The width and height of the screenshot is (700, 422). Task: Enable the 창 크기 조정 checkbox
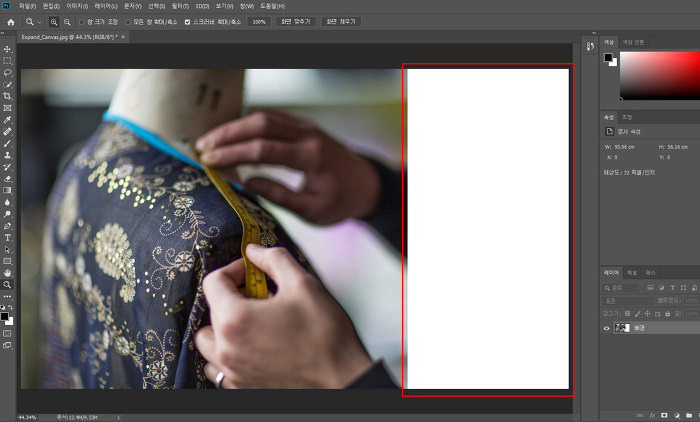click(81, 22)
